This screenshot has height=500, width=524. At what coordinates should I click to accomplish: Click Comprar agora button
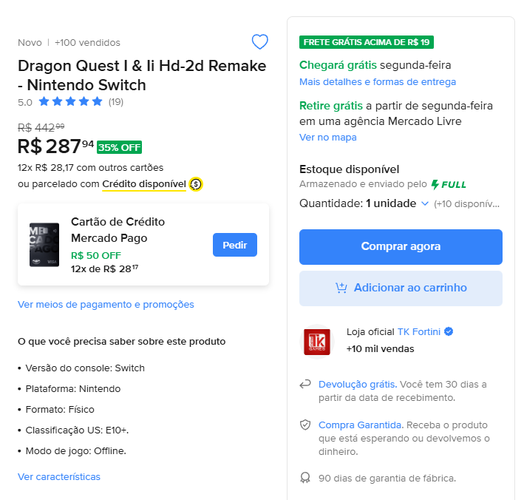point(401,247)
